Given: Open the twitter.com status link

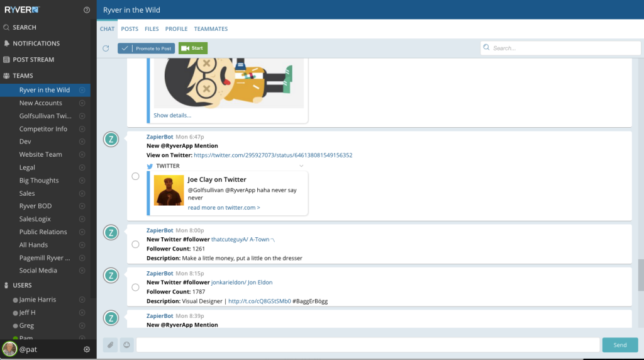Looking at the screenshot, I should pyautogui.click(x=273, y=155).
